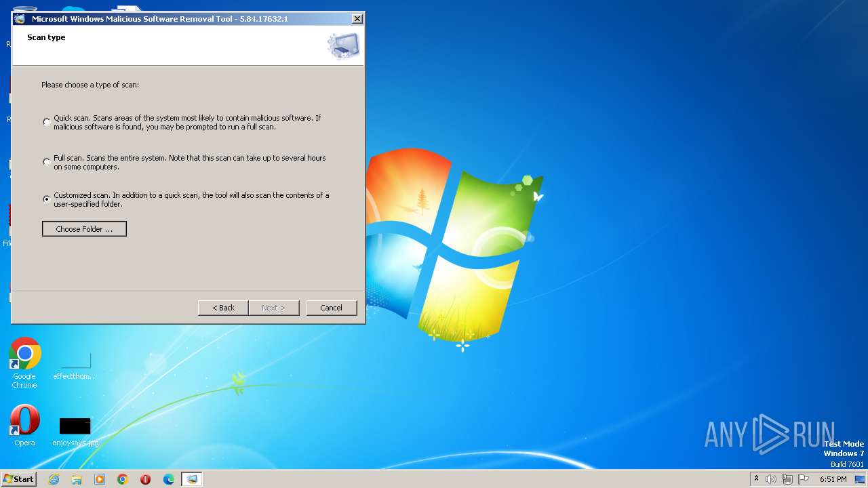Screen dimensions: 868x488
Task: Click the 6:51 PM clock
Action: coord(833,479)
